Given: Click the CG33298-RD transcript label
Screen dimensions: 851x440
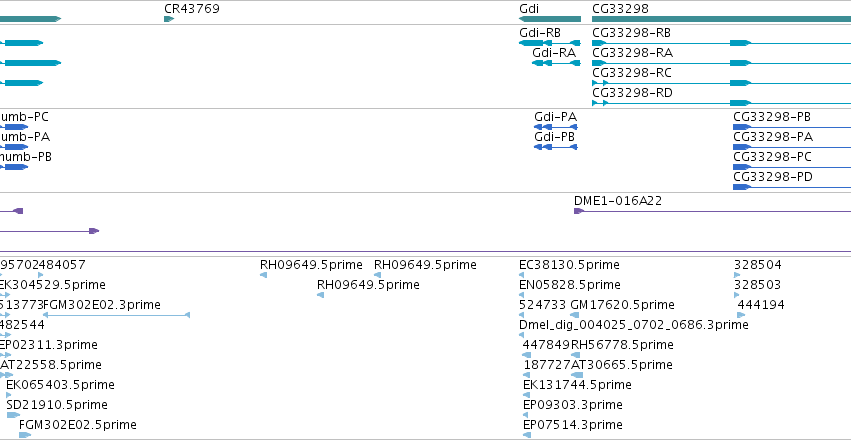Looking at the screenshot, I should tap(632, 93).
